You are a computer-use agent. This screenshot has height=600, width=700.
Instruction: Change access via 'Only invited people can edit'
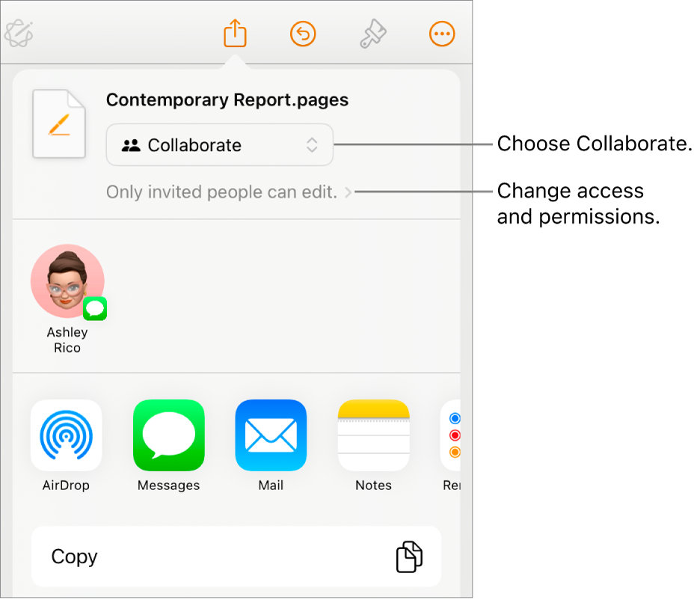click(x=229, y=192)
